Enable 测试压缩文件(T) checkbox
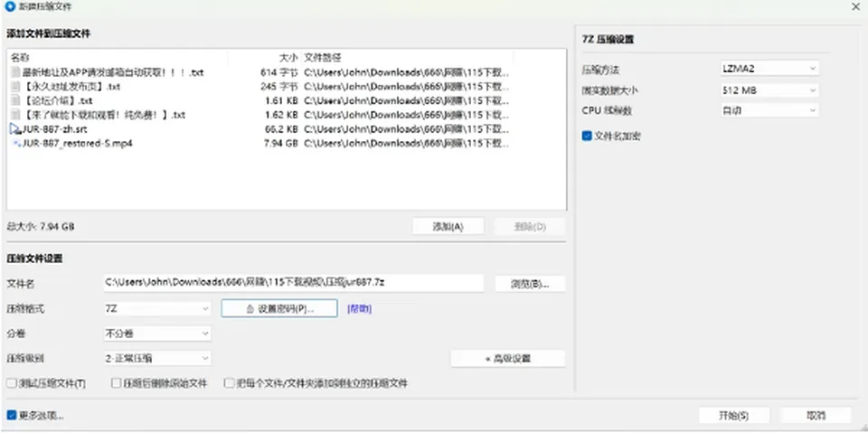This screenshot has width=868, height=433. (12, 383)
